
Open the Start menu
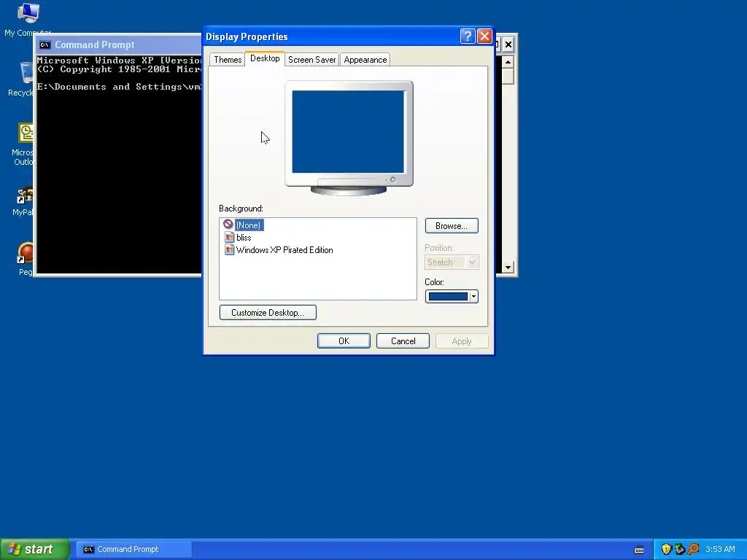tap(35, 549)
